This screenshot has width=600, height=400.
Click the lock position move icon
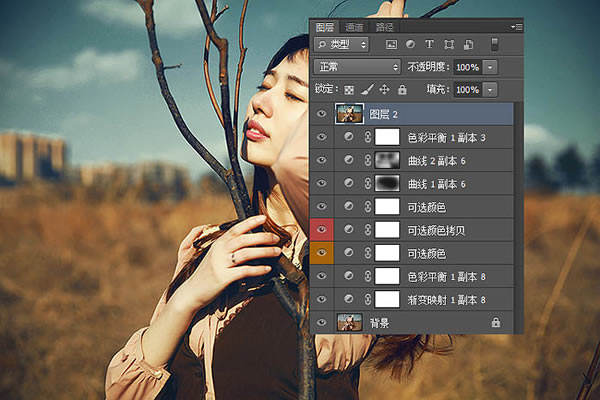tap(384, 89)
